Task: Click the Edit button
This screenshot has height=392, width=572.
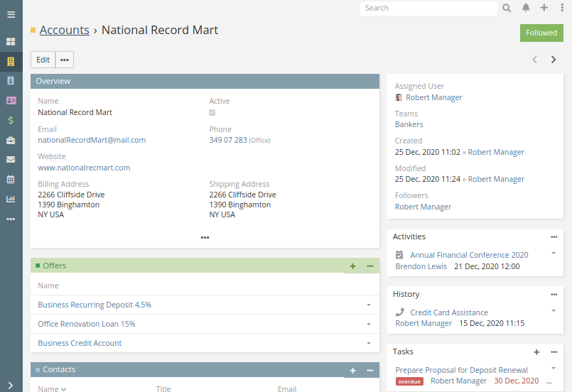Action: point(43,60)
